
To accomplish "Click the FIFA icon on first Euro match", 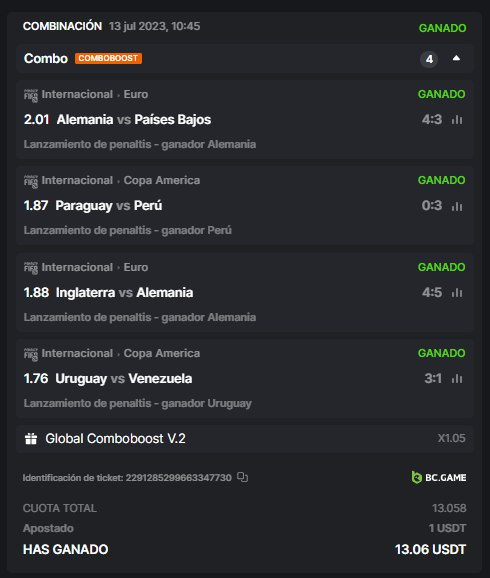I will click(x=31, y=95).
